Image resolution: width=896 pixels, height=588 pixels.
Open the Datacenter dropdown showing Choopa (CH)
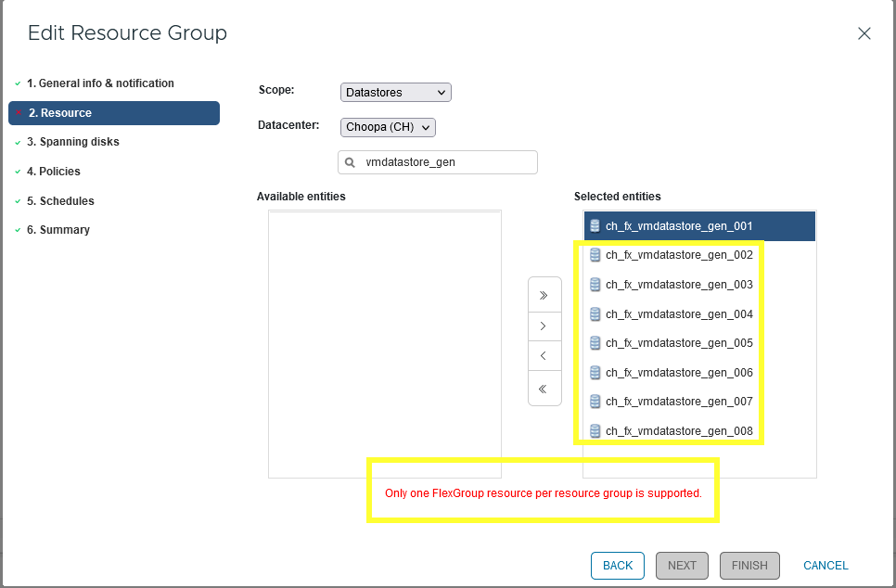pos(388,127)
